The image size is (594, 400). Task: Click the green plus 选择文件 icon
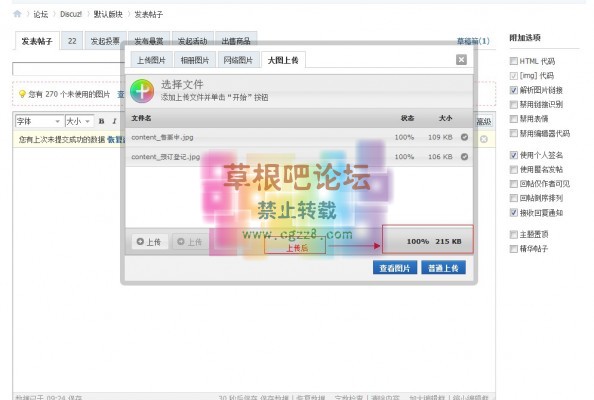(x=142, y=91)
